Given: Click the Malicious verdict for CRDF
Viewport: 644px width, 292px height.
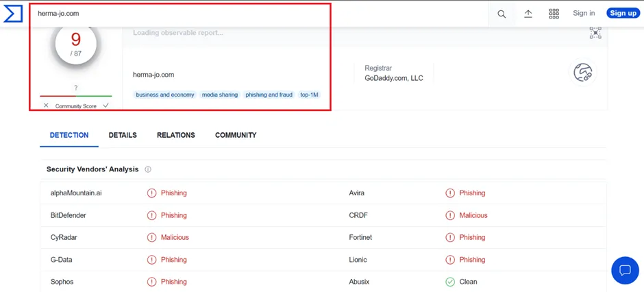Looking at the screenshot, I should [473, 215].
